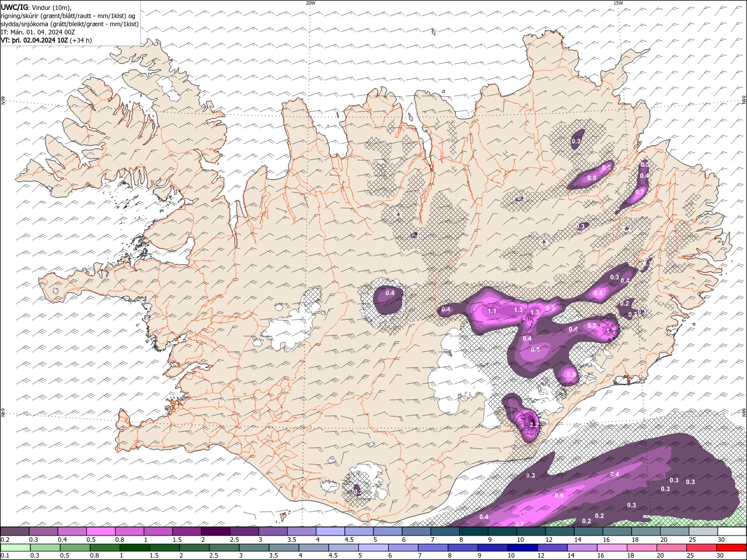Select the white swatch labeled 30 in snow legend
This screenshot has width=747, height=560.
click(732, 531)
